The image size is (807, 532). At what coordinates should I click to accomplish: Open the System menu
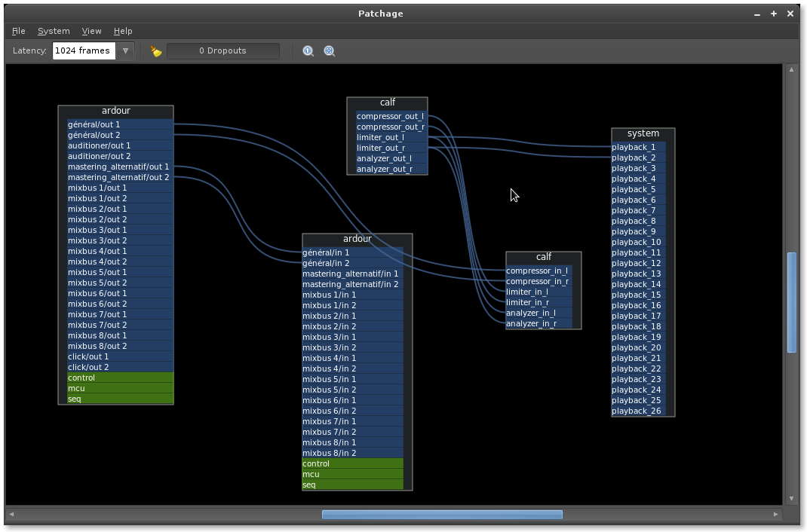(54, 31)
